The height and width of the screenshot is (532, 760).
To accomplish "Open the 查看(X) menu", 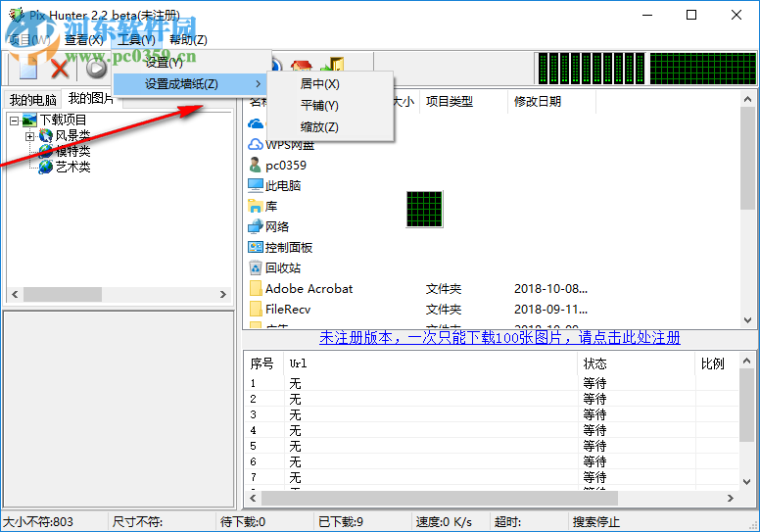I will [x=84, y=40].
